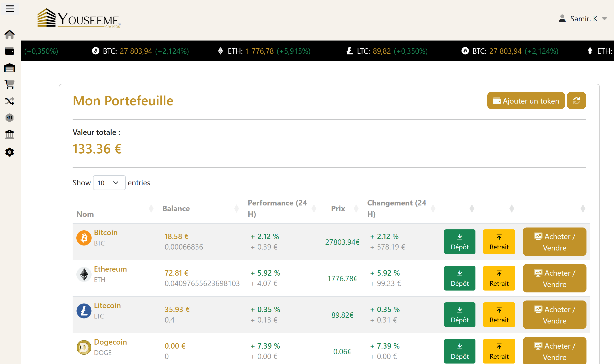Image resolution: width=614 pixels, height=364 pixels.
Task: Open the Show entries count dropdown
Action: 109,183
